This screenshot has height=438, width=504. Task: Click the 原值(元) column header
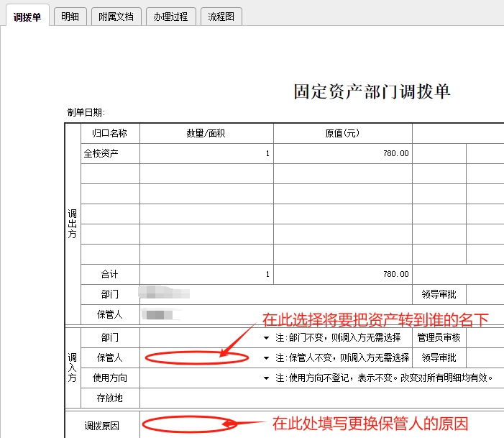click(x=342, y=133)
